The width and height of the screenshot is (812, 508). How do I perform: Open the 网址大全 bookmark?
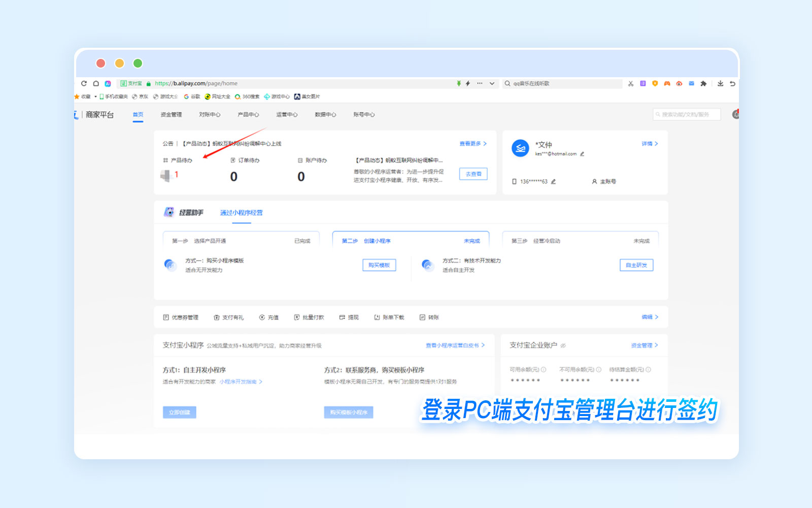(x=217, y=97)
